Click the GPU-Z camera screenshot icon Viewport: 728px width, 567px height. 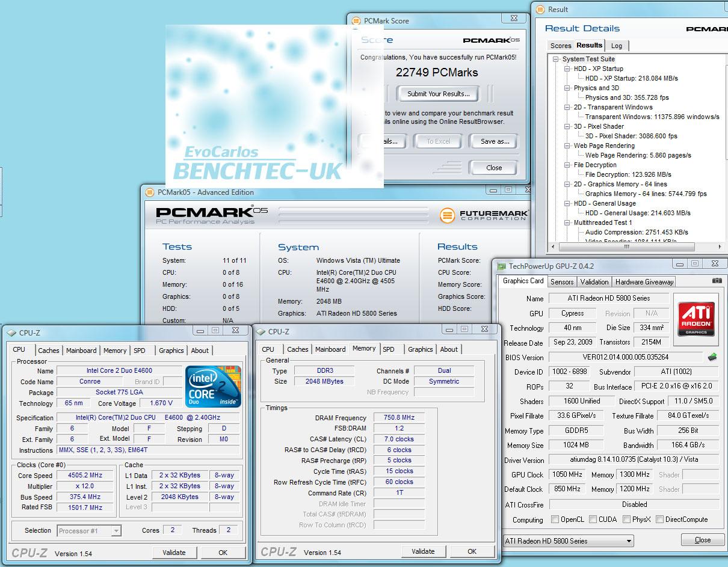(x=717, y=281)
